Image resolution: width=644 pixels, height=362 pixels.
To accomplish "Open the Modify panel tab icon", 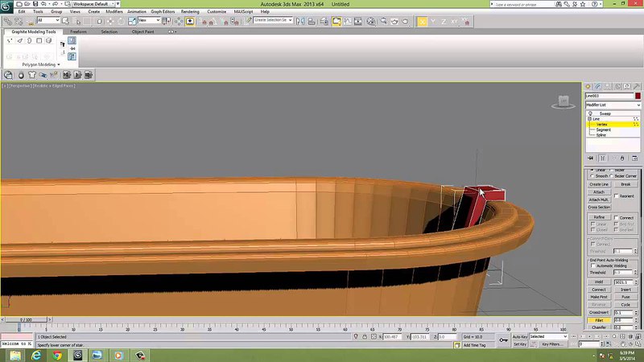I will click(597, 85).
